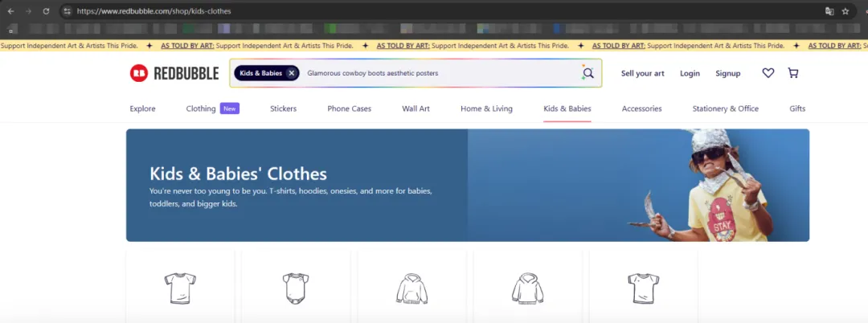Image resolution: width=868 pixels, height=323 pixels.
Task: Open the Stationery & Office menu
Action: point(726,109)
